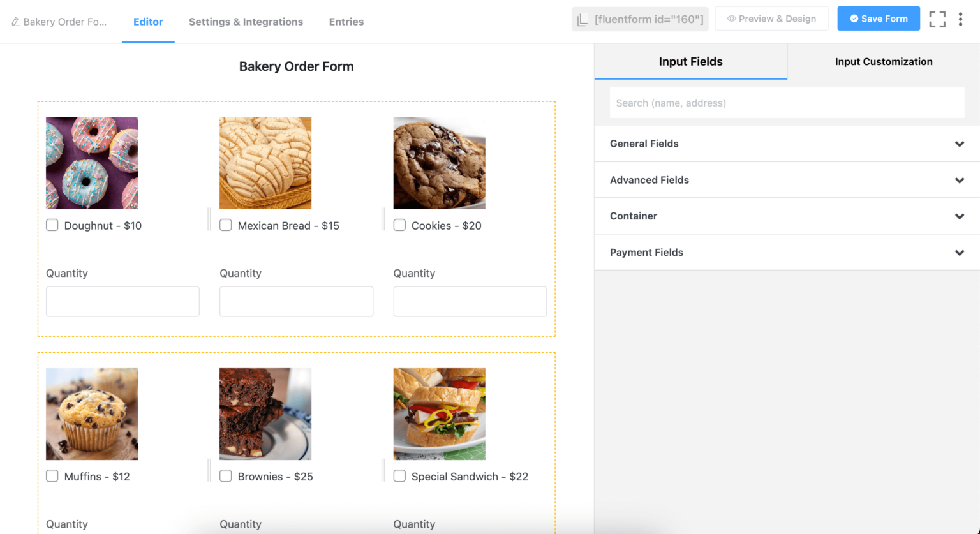Switch to the Input Customization tab

click(884, 61)
